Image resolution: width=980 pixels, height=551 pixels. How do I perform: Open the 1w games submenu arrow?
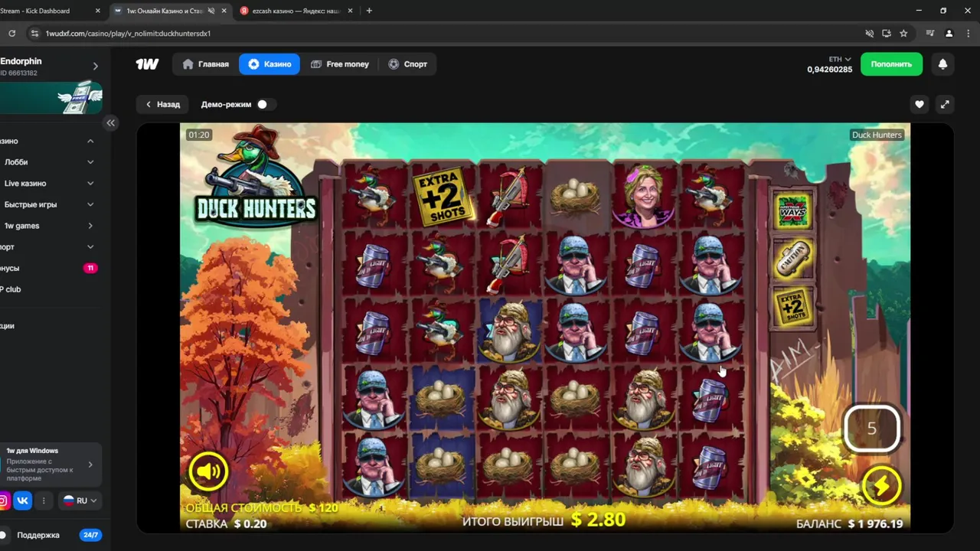tap(90, 226)
